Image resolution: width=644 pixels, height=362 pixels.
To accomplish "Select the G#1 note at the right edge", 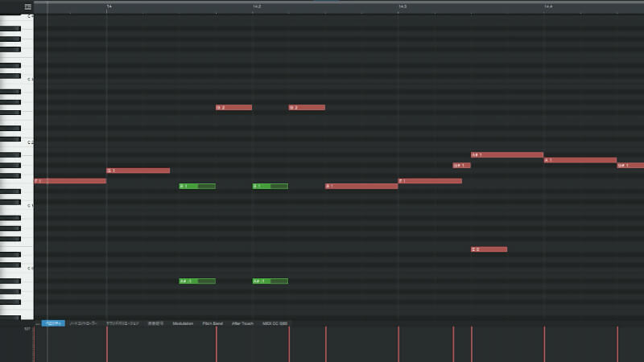I will [x=631, y=166].
